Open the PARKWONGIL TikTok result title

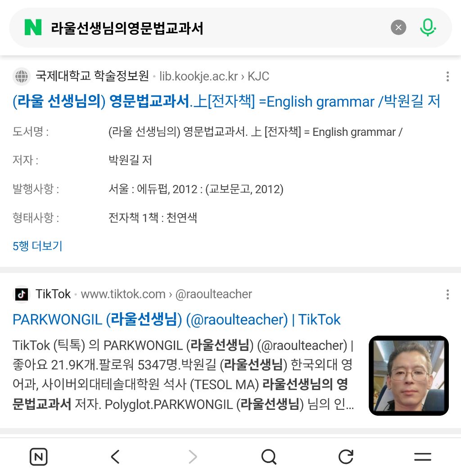pyautogui.click(x=176, y=319)
